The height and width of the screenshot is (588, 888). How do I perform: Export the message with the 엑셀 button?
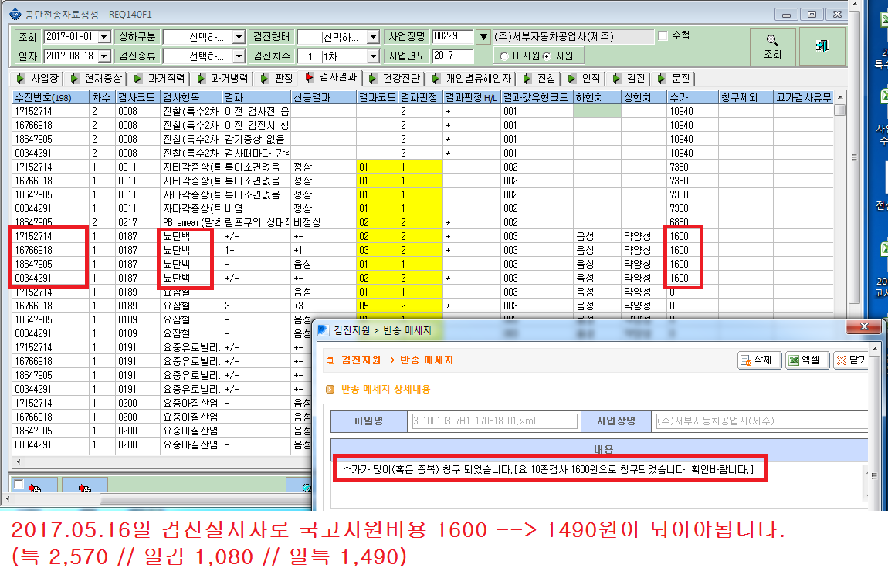point(807,360)
